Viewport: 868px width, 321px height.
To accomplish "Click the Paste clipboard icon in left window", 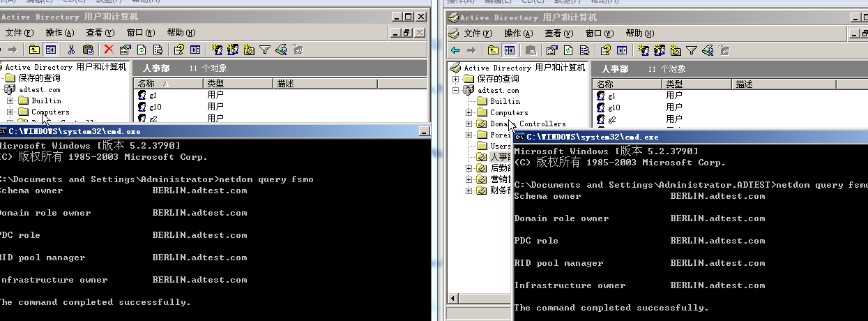I will coord(88,50).
